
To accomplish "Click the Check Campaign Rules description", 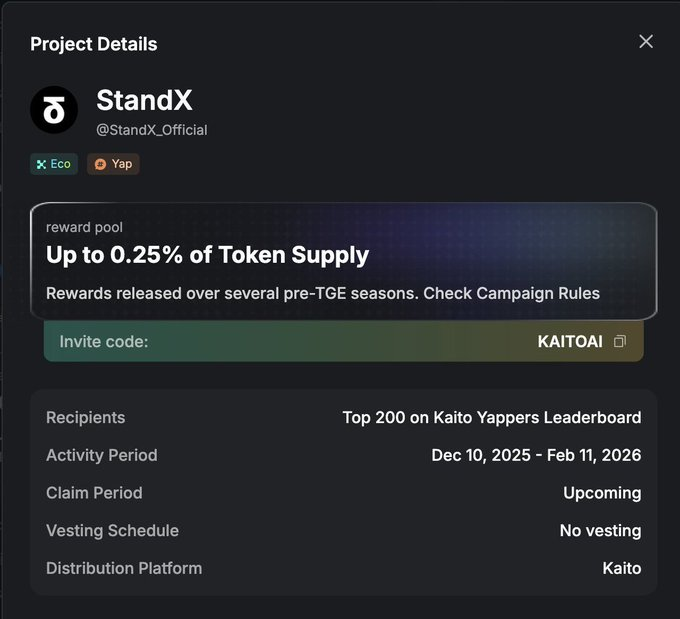I will tap(322, 293).
